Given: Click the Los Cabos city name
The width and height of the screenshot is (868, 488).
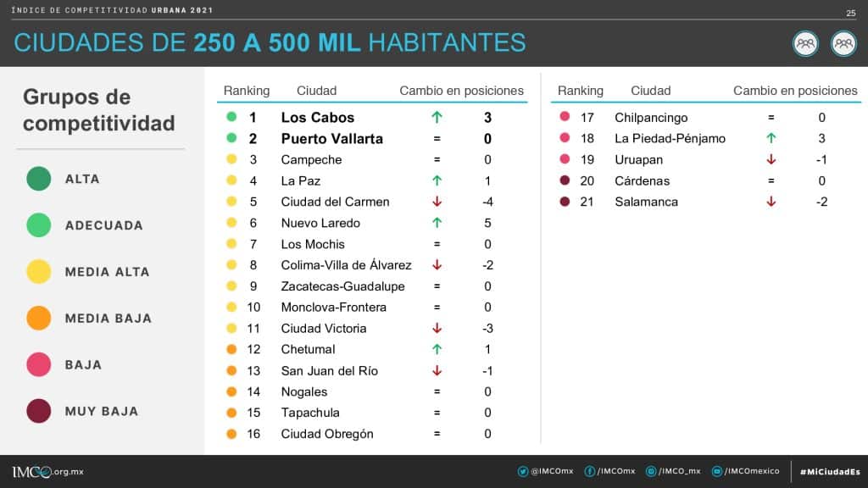Looking at the screenshot, I should [318, 117].
